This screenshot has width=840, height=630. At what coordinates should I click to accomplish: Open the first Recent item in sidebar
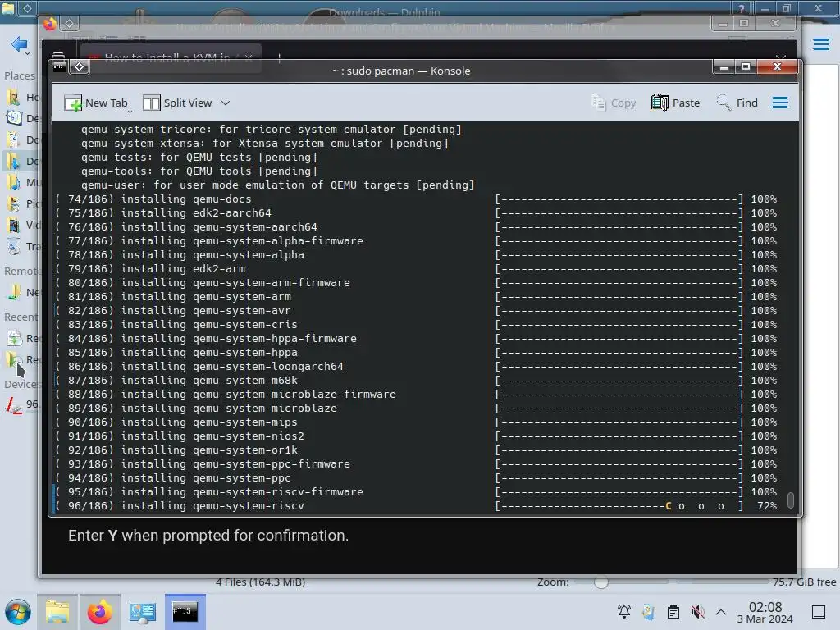(x=21, y=338)
